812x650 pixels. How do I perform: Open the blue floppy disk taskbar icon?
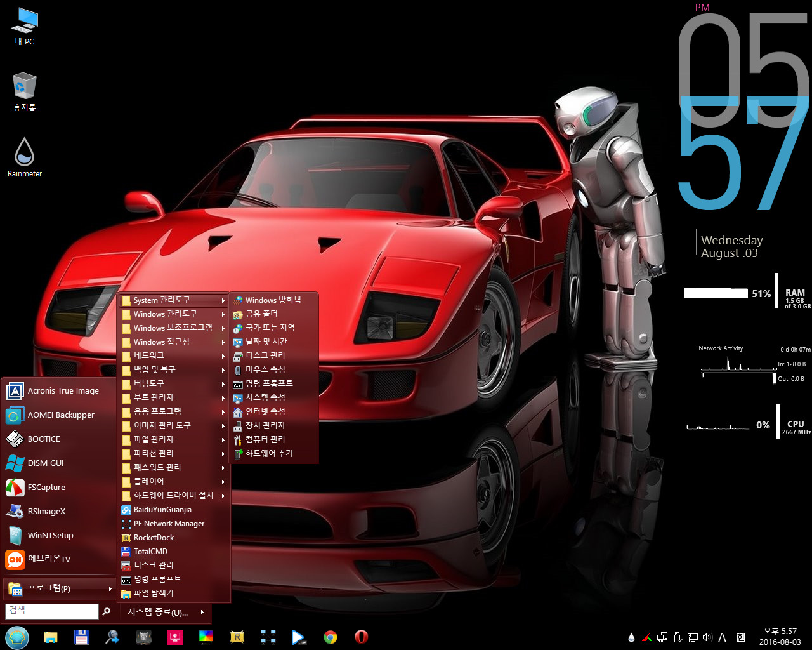tap(82, 637)
